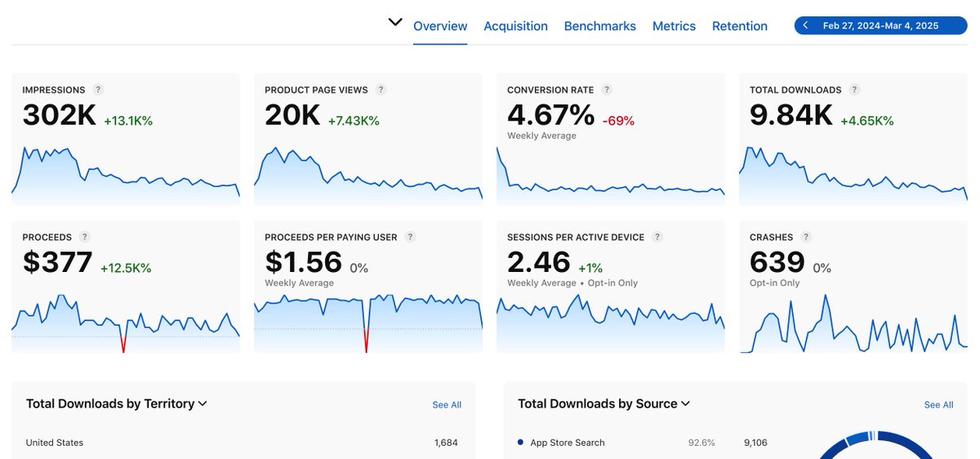This screenshot has width=980, height=459.
Task: Click the 92.6% App Store Search share
Action: point(702,443)
